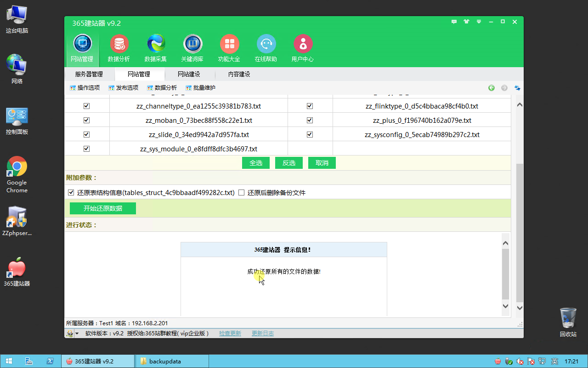Switch to the 服务器管理 tab
The image size is (588, 368).
(x=89, y=74)
